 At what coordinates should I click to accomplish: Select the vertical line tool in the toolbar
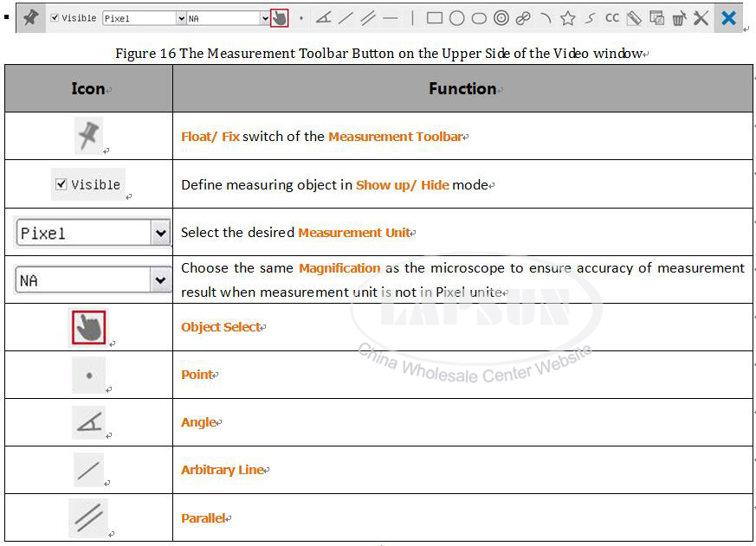pyautogui.click(x=412, y=18)
